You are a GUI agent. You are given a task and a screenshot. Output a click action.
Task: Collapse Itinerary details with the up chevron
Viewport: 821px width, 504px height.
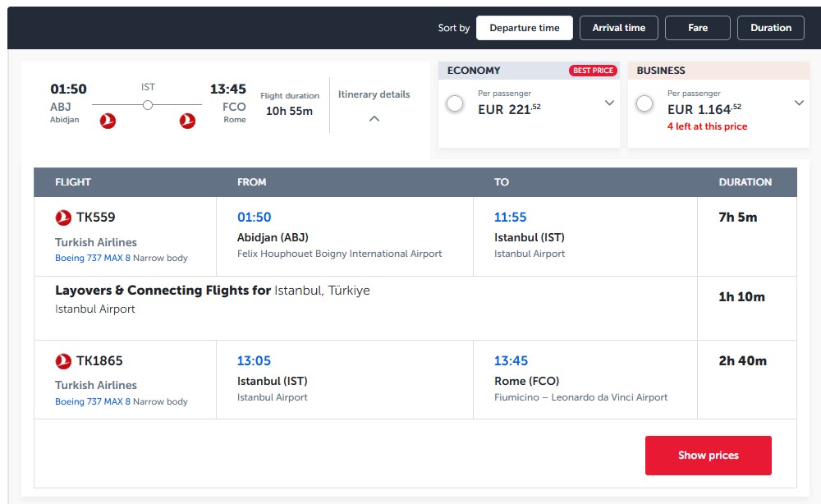374,119
